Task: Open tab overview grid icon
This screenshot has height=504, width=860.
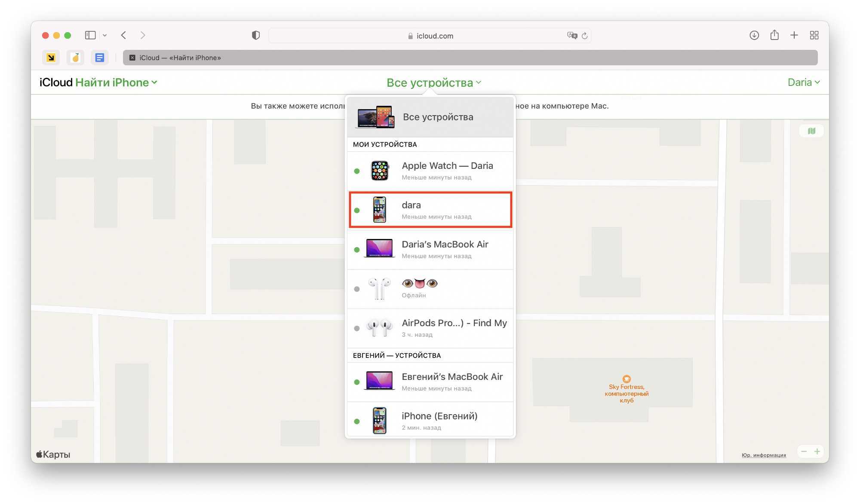Action: (814, 35)
